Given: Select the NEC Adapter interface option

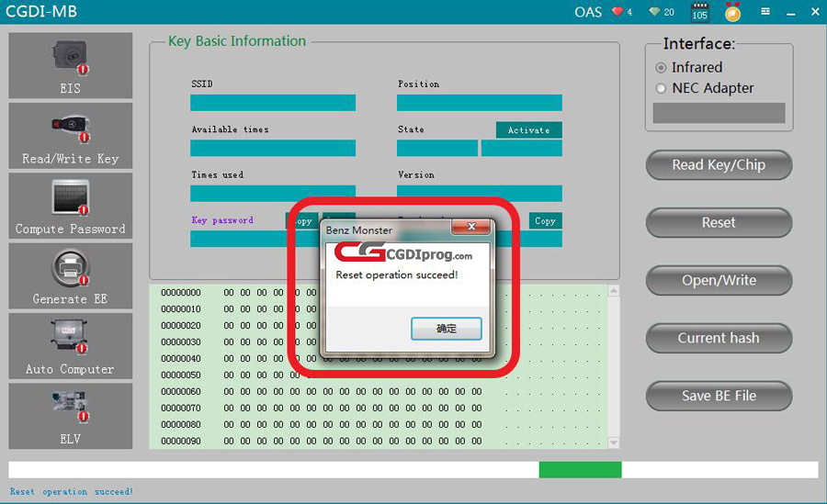Looking at the screenshot, I should pos(661,88).
